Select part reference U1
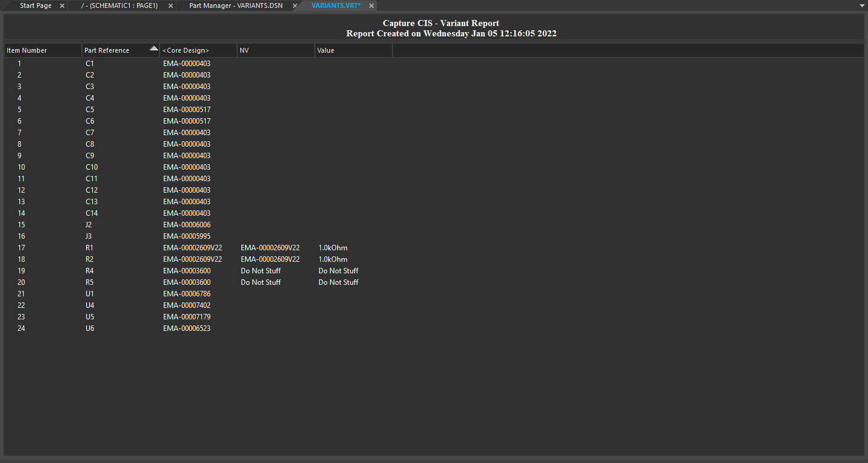The height and width of the screenshot is (463, 868). pos(90,293)
